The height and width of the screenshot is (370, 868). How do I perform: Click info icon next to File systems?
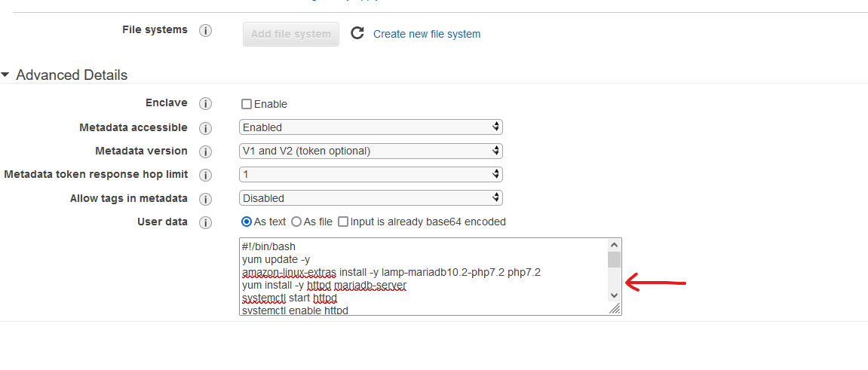(x=205, y=31)
